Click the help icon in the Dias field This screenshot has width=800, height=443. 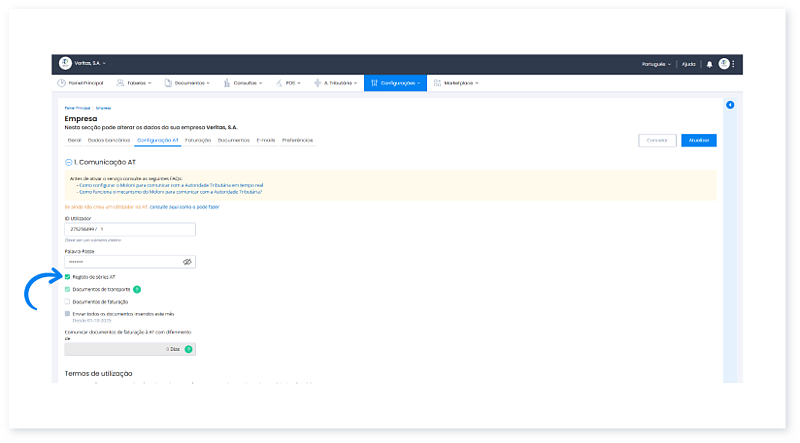[188, 349]
